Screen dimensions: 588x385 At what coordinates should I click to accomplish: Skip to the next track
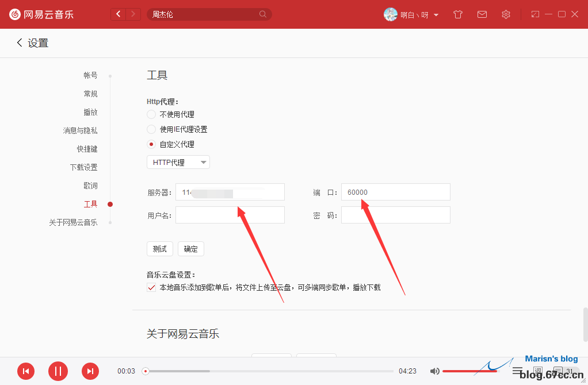90,371
